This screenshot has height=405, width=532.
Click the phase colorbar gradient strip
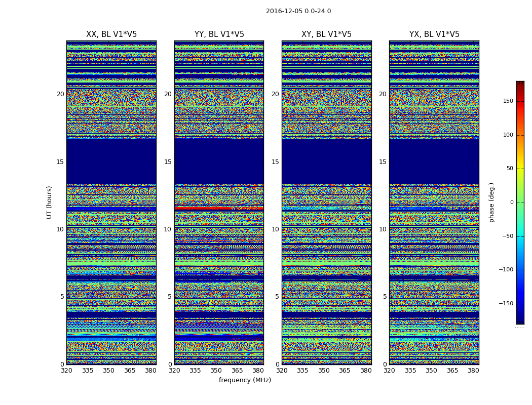pos(520,202)
